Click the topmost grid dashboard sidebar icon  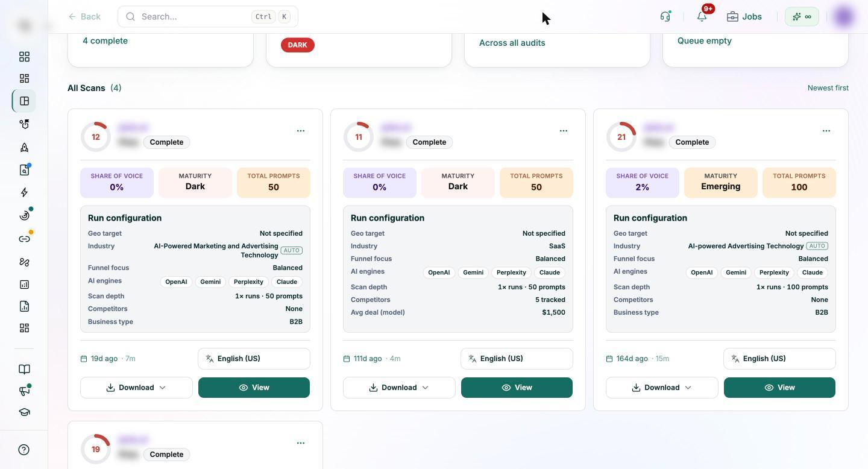[24, 57]
